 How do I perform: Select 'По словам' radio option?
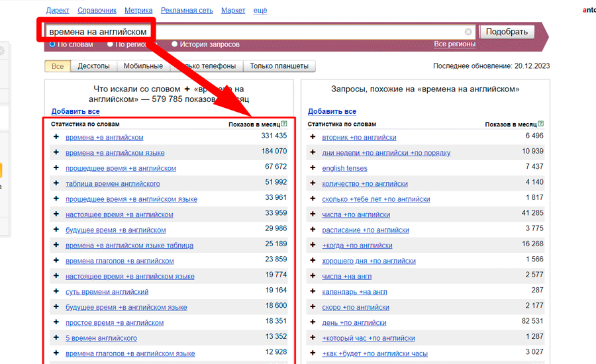pyautogui.click(x=52, y=44)
